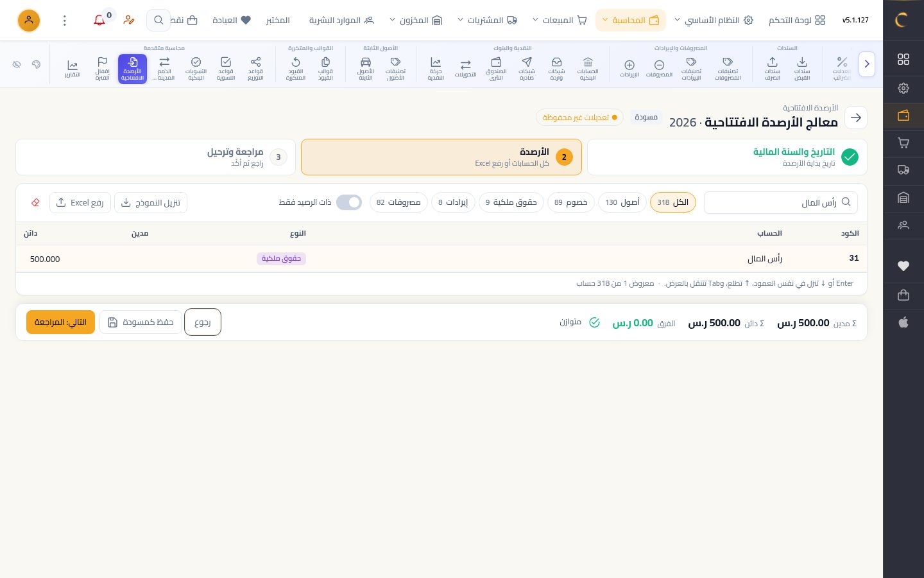Viewport: 924px width, 578px height.
Task: Click حفظ كمسودة save draft button
Action: coord(141,322)
